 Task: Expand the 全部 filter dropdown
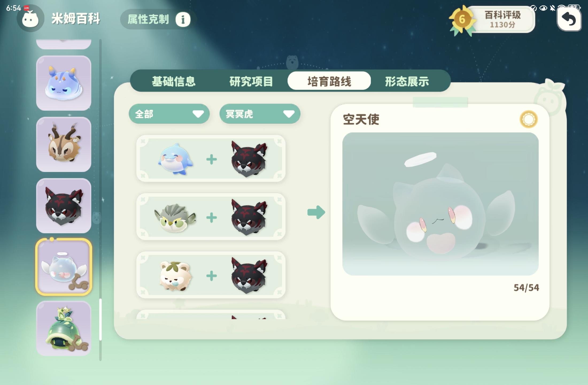click(169, 114)
